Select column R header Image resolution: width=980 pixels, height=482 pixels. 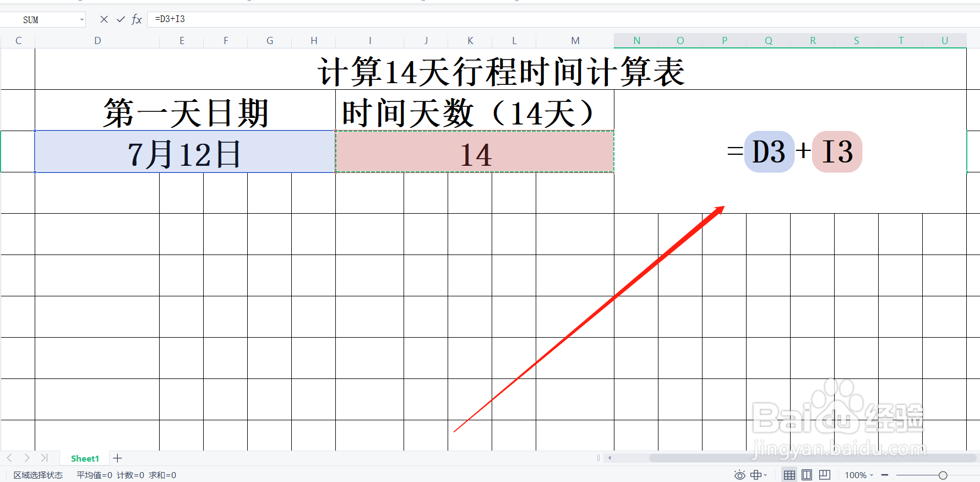pos(813,41)
